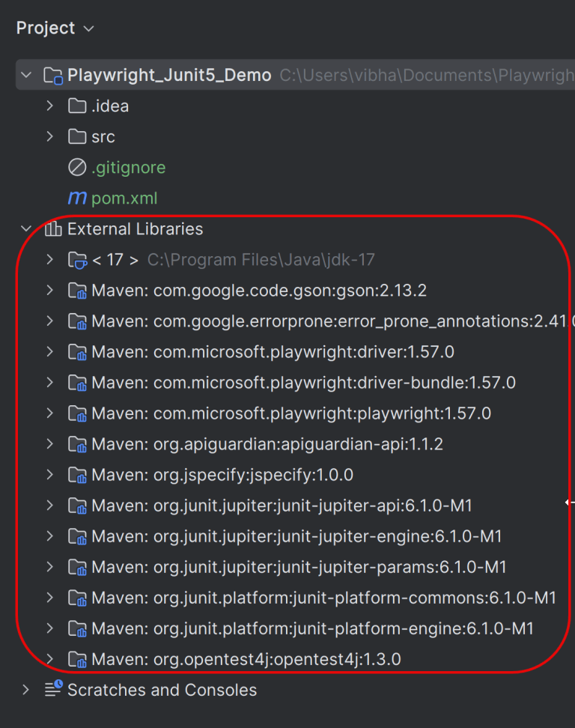This screenshot has height=728, width=575.
Task: Select the .idea folder label
Action: pos(110,106)
